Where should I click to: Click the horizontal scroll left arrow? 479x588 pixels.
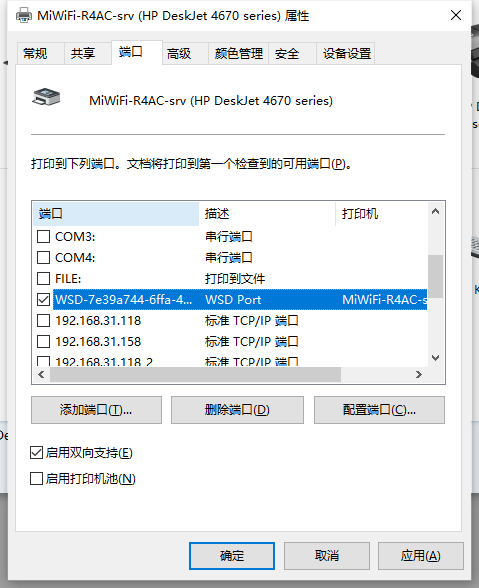coord(41,374)
